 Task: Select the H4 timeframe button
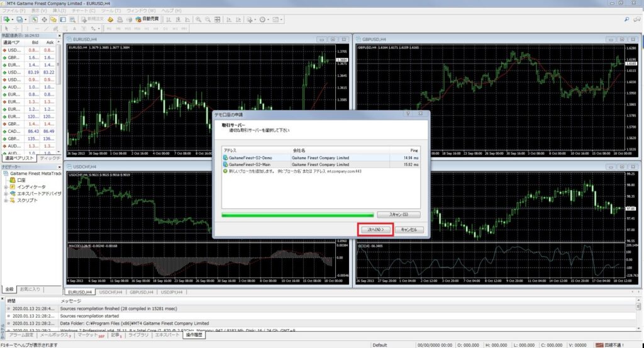tap(156, 28)
